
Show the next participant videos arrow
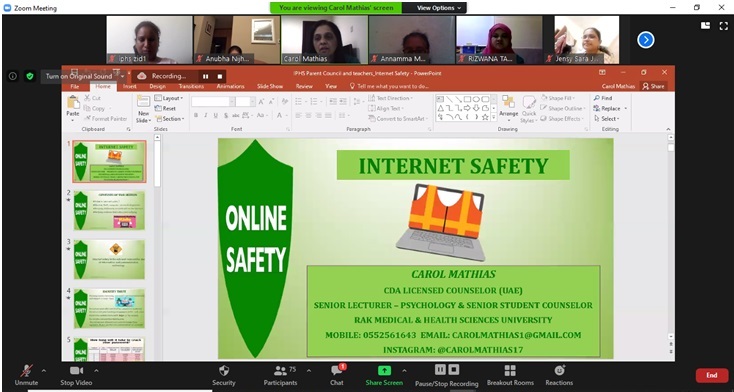click(646, 40)
